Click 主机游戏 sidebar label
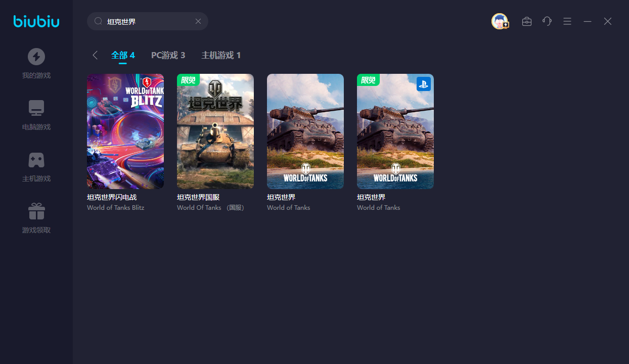The width and height of the screenshot is (629, 364). pos(36,178)
